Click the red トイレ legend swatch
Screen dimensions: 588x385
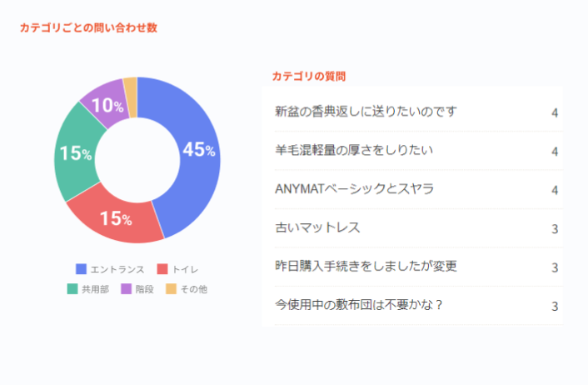(x=162, y=269)
